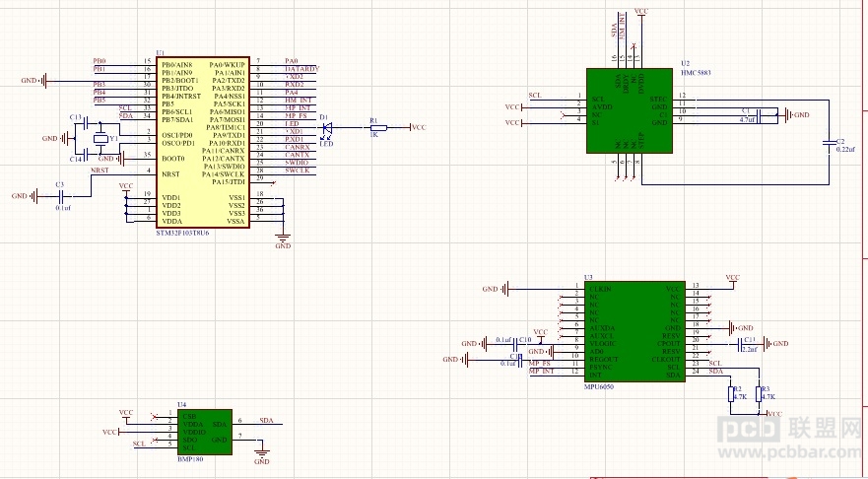The height and width of the screenshot is (479, 868).
Task: Click the VCC port on MPU6050 pin 13
Action: (x=732, y=280)
